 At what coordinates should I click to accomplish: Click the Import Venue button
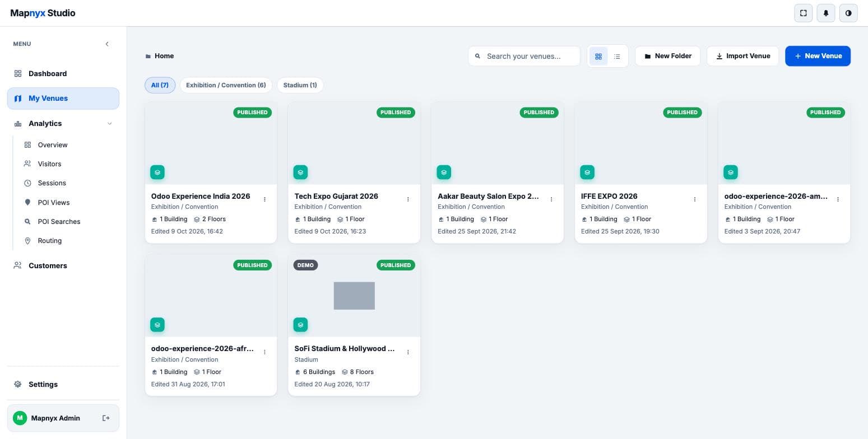pos(742,56)
